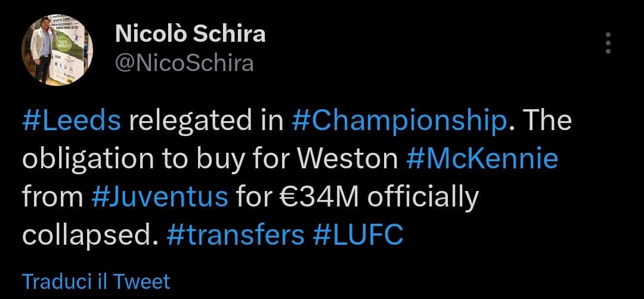Screen dimensions: 644x299
Task: Click "obligation to buy for Weston" text
Action: click(x=210, y=159)
